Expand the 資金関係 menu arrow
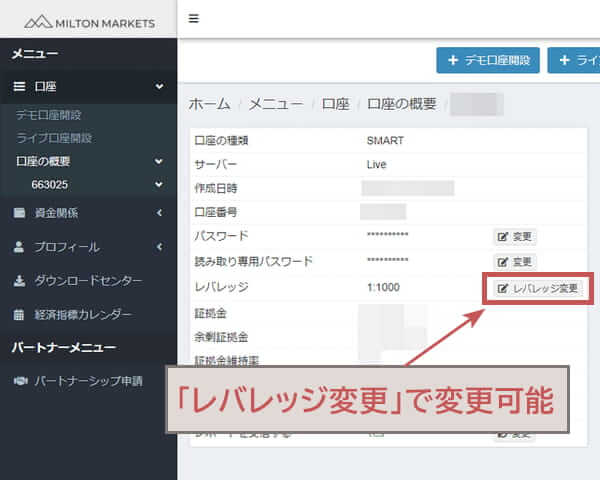This screenshot has height=480, width=600. [160, 212]
